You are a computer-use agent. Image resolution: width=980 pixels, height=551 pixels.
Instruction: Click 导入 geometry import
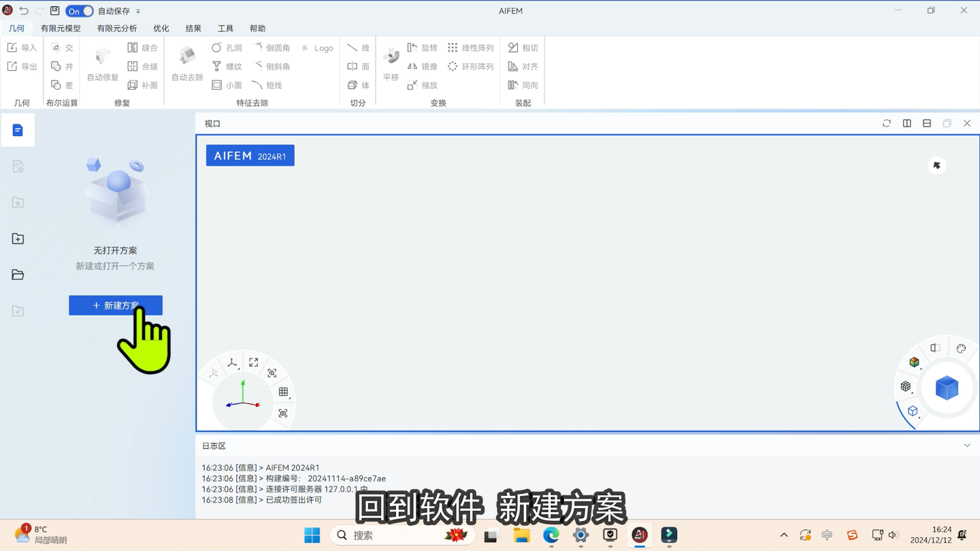click(x=22, y=48)
